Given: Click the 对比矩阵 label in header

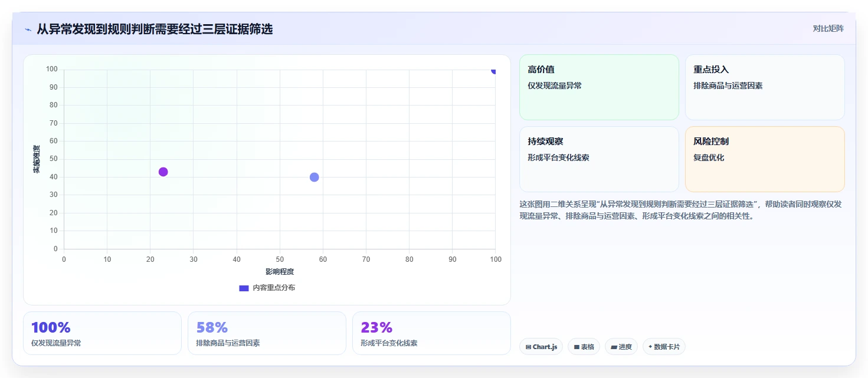Looking at the screenshot, I should [x=828, y=28].
